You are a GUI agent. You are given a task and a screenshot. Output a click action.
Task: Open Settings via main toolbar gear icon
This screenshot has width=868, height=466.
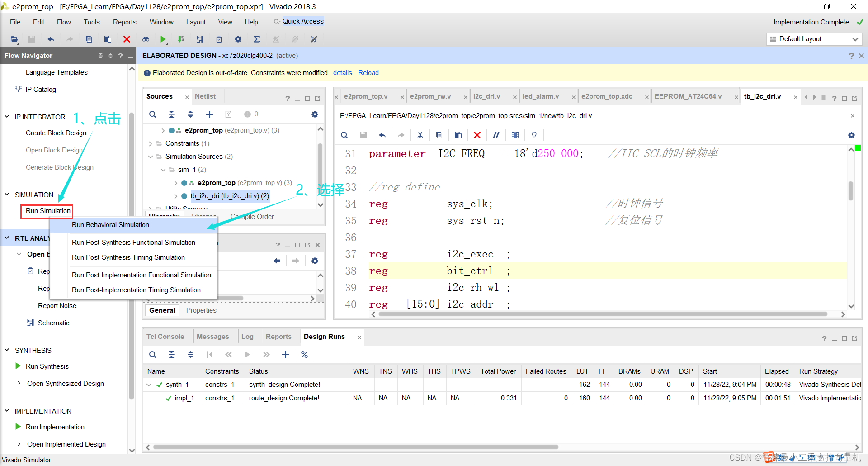[x=238, y=39]
